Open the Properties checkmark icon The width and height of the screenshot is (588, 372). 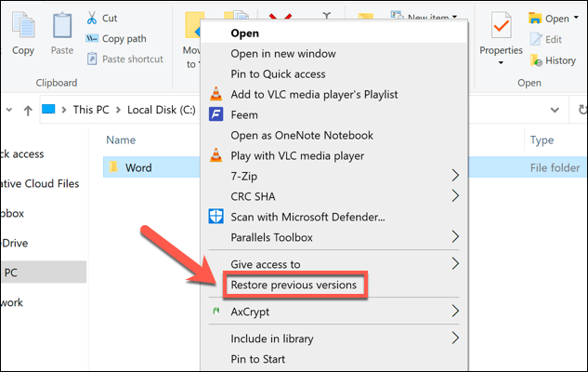pyautogui.click(x=501, y=28)
